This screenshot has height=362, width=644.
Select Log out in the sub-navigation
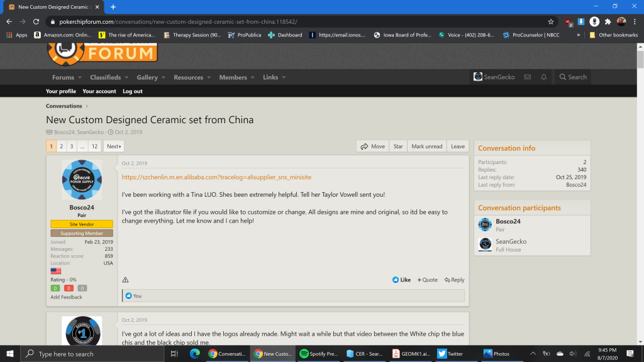(133, 91)
